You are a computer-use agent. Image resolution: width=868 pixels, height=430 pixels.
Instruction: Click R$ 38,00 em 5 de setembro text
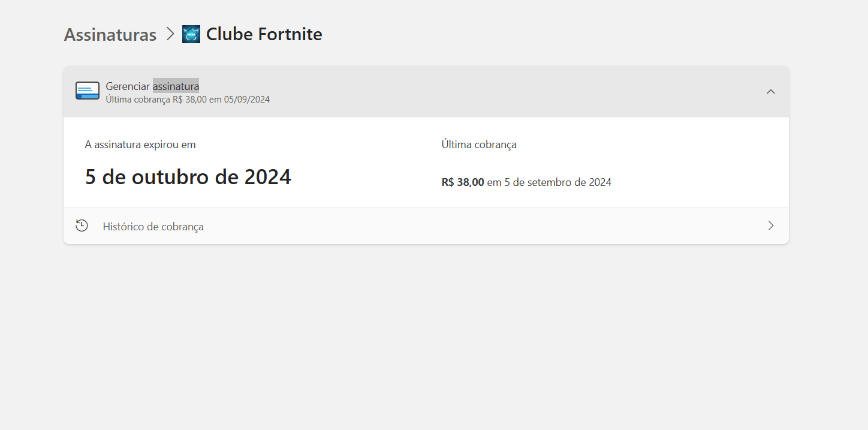pos(526,182)
